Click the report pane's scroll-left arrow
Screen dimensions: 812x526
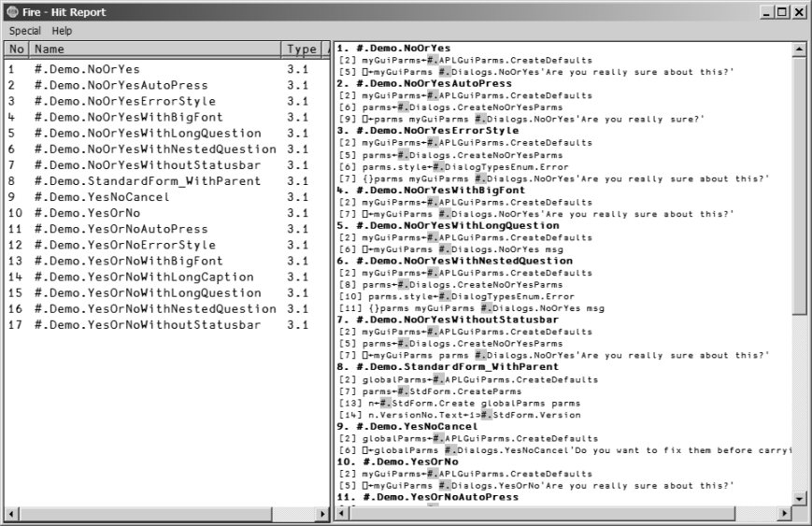[342, 513]
